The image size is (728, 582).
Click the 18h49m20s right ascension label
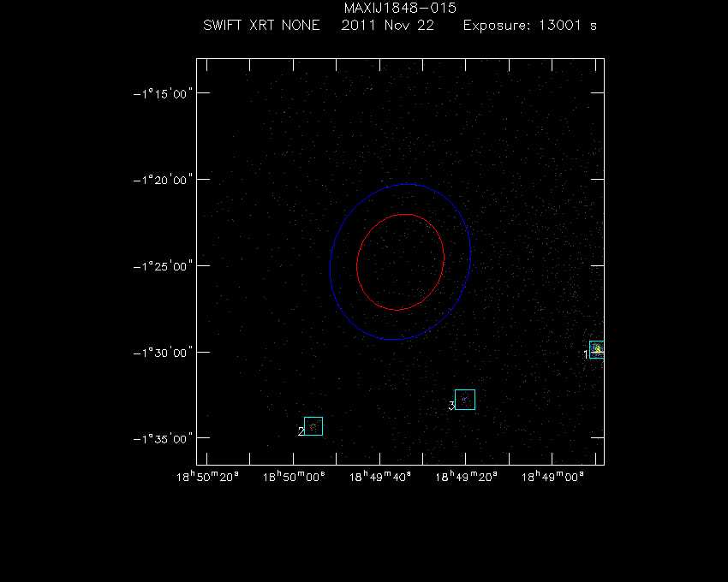click(466, 477)
